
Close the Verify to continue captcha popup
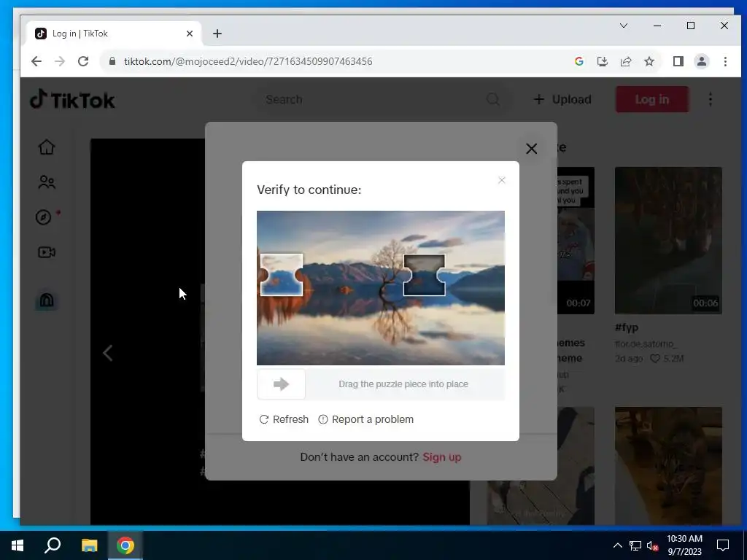tap(502, 180)
